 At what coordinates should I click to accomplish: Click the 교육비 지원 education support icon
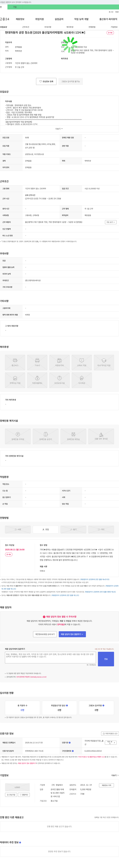click(x=82, y=363)
